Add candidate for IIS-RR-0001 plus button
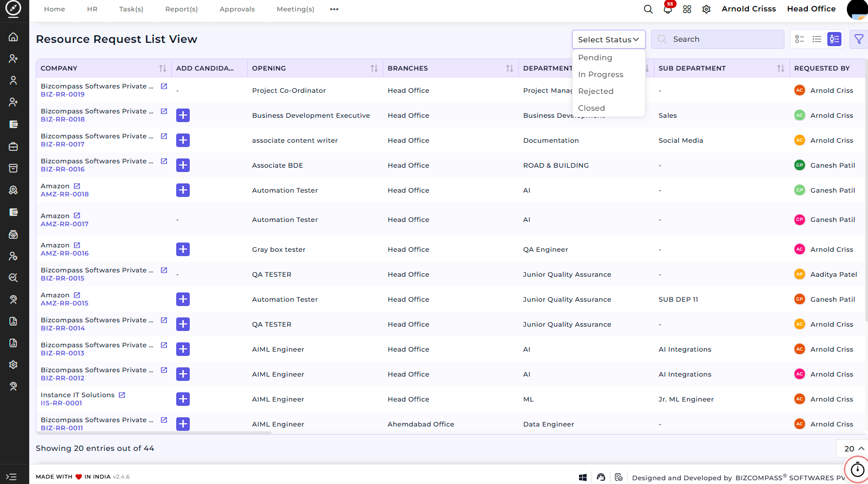The width and height of the screenshot is (868, 484). pyautogui.click(x=183, y=399)
